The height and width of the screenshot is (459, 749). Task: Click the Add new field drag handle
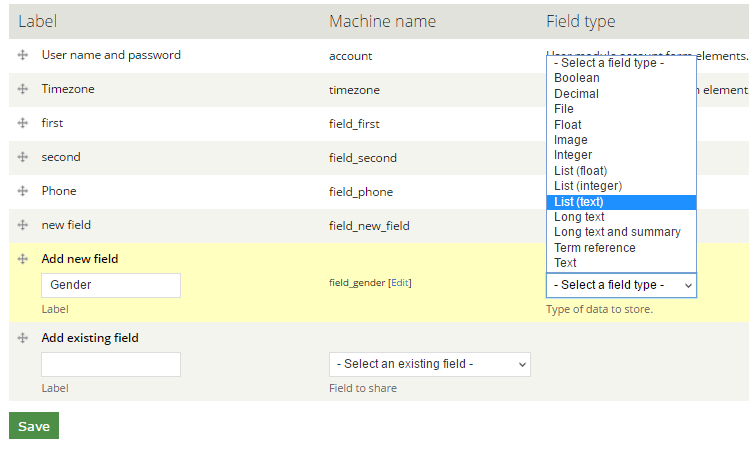pos(22,259)
